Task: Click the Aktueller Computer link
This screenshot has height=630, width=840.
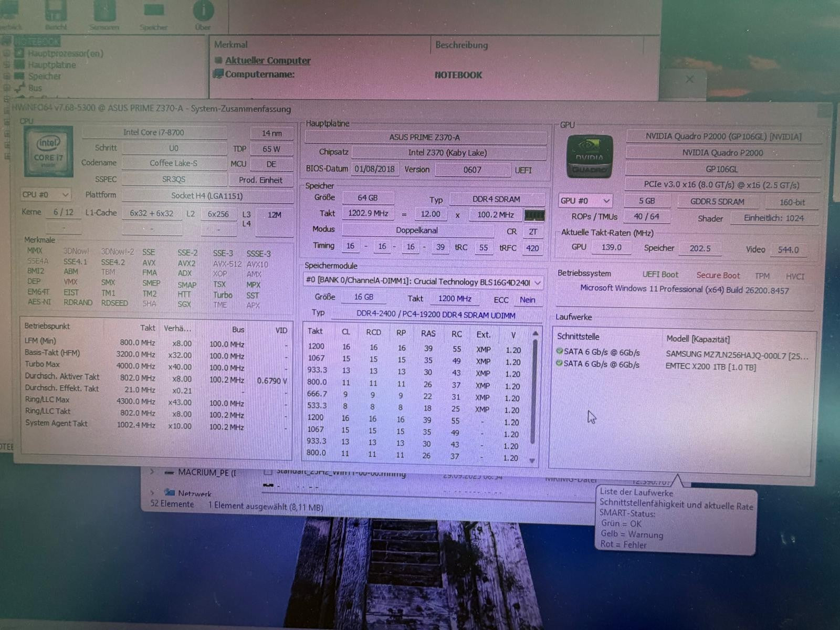Action: click(x=268, y=60)
